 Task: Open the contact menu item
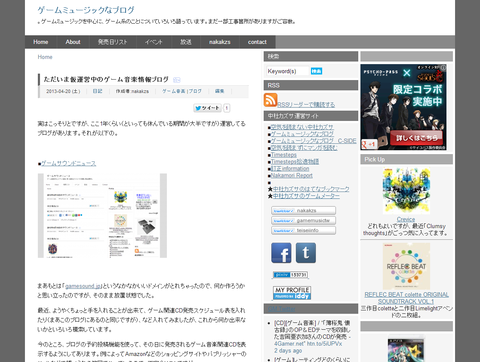[x=257, y=42]
